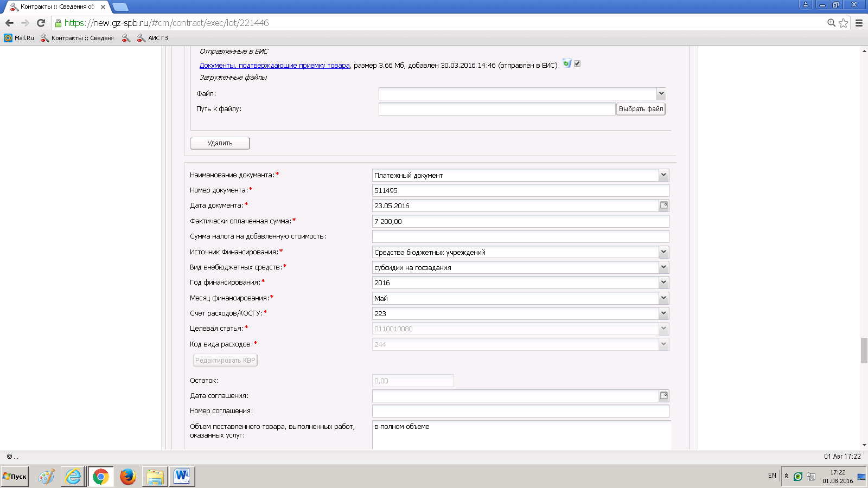Click the Дата документа field
The width and height of the screenshot is (868, 488).
515,206
